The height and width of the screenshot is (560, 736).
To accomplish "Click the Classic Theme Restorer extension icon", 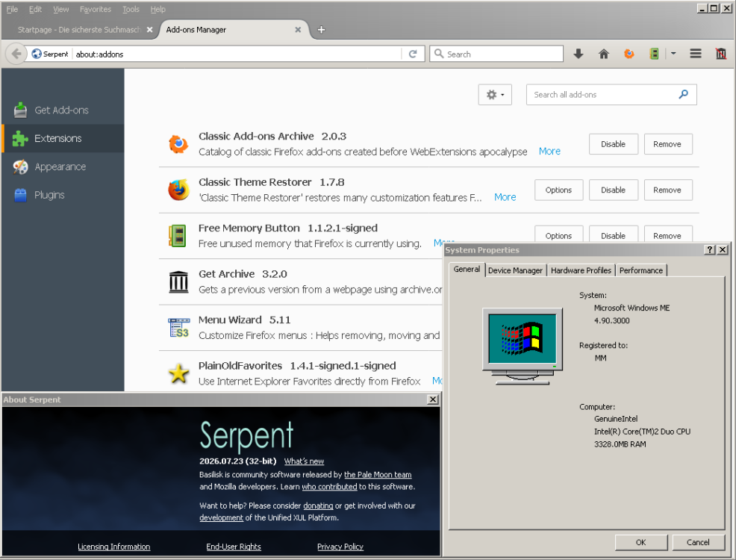I will click(178, 190).
